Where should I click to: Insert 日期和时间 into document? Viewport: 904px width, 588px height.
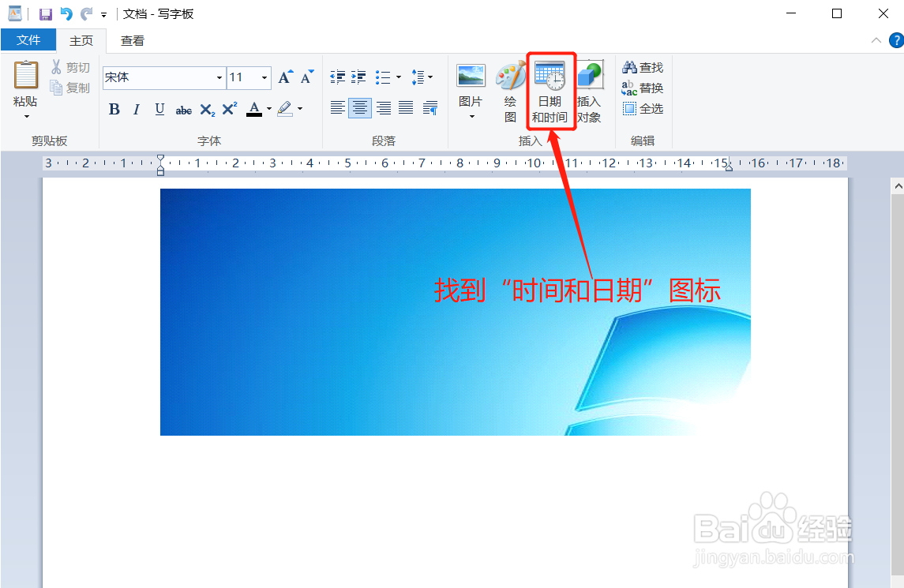point(550,92)
